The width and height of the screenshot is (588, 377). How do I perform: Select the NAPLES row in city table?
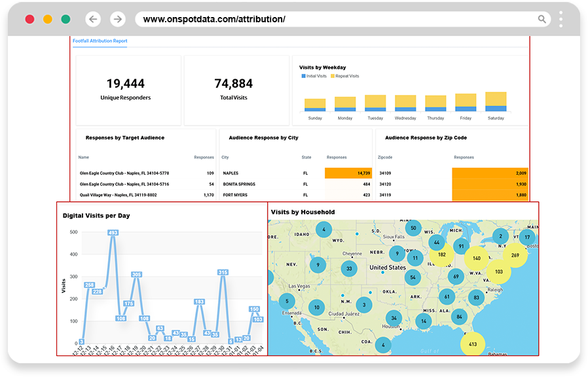coord(296,173)
